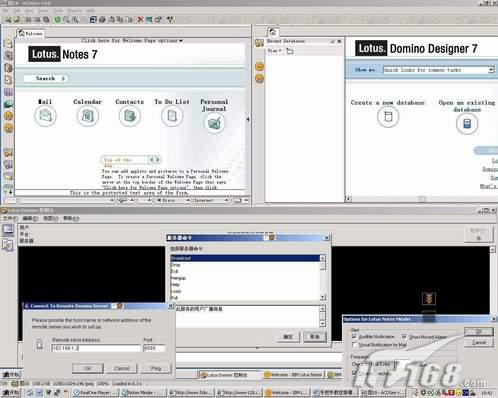Open the Mail icon on Notes welcome page
This screenshot has width=498, height=398.
pyautogui.click(x=45, y=116)
